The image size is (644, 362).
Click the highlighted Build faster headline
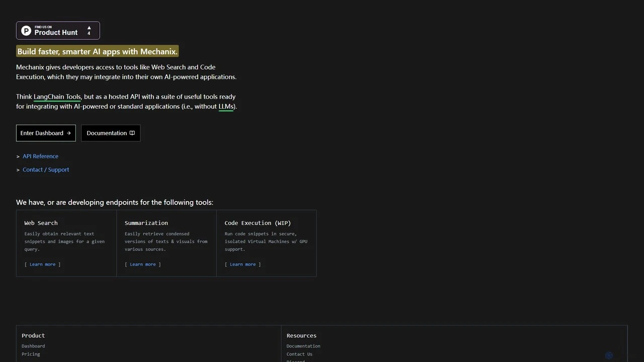98,51
